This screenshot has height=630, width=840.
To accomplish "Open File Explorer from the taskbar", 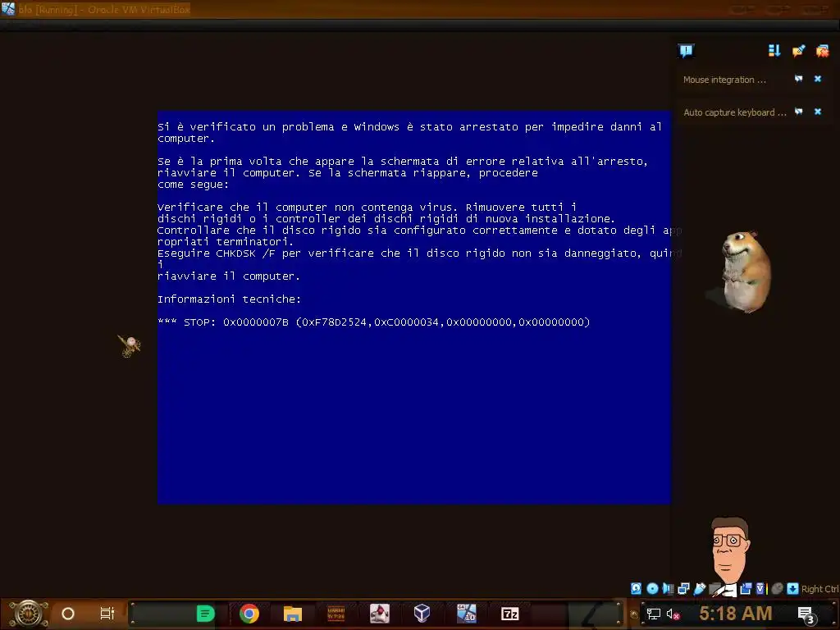I will [293, 614].
